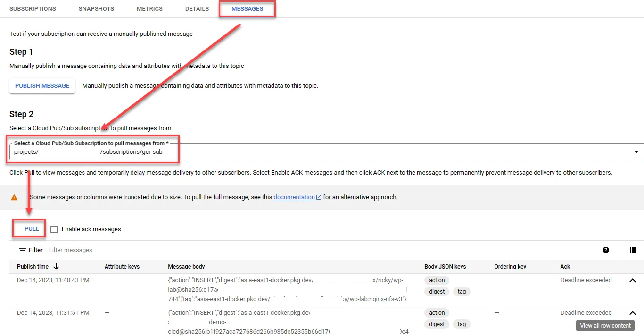
Task: Click the Ack column header
Action: (x=565, y=267)
